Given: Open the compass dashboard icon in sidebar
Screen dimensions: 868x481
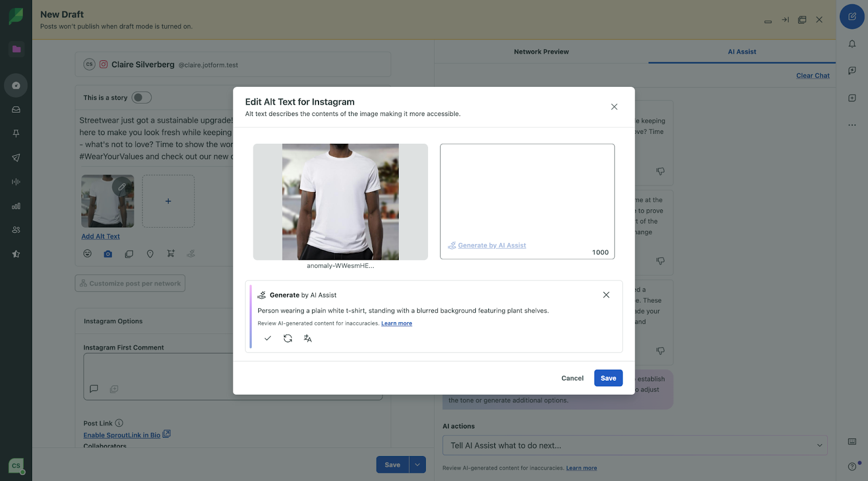Looking at the screenshot, I should point(16,86).
